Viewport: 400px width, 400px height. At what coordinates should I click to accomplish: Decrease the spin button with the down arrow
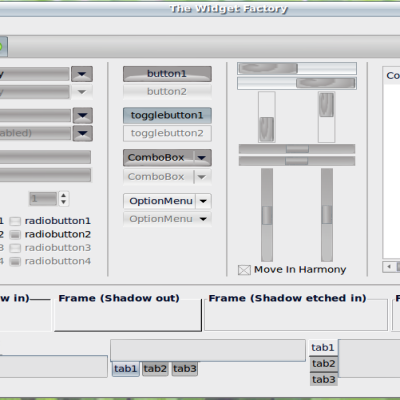coord(64,203)
